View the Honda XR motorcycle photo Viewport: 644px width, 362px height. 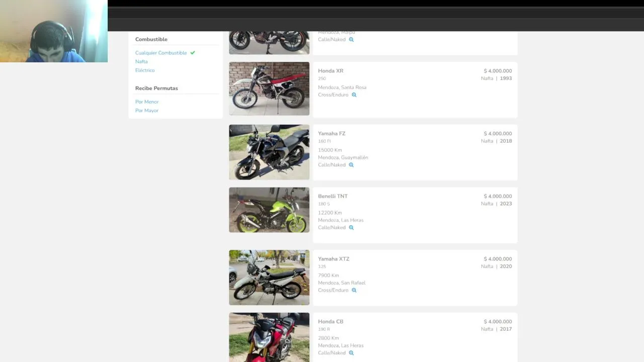(269, 88)
